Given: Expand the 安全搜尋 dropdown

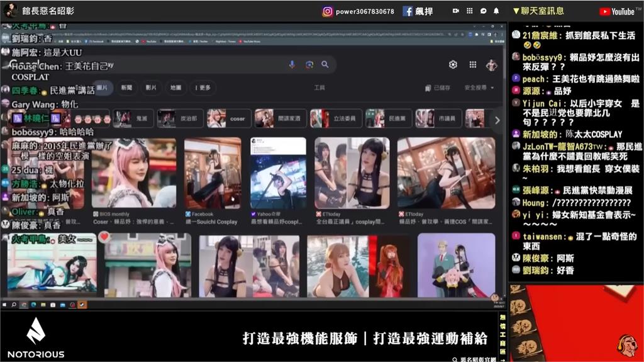Looking at the screenshot, I should [x=479, y=88].
